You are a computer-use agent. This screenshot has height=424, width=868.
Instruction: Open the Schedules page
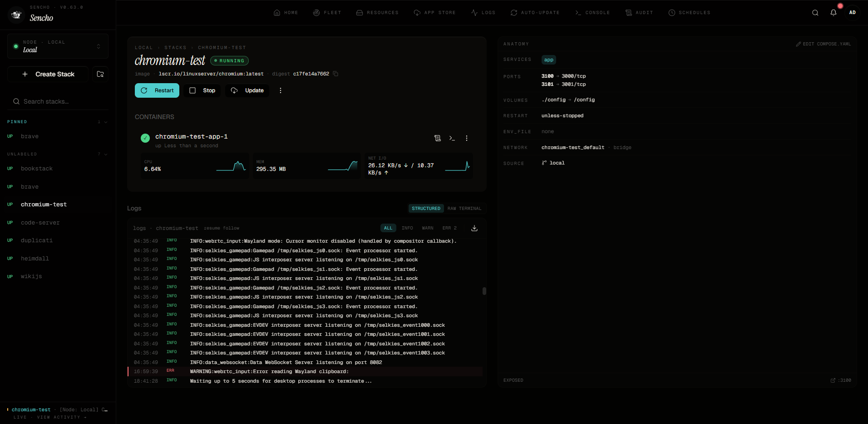(x=690, y=13)
